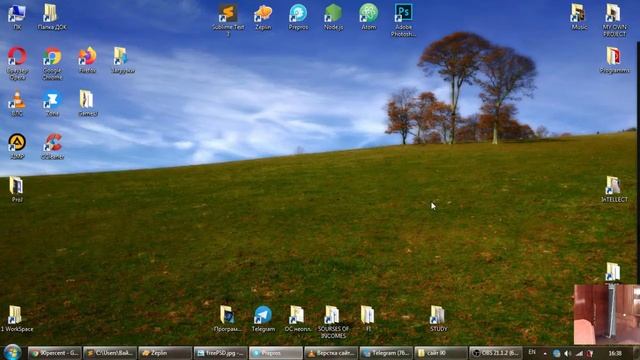Open the ОС неопл. folder icon
The width and height of the screenshot is (640, 360).
[298, 318]
